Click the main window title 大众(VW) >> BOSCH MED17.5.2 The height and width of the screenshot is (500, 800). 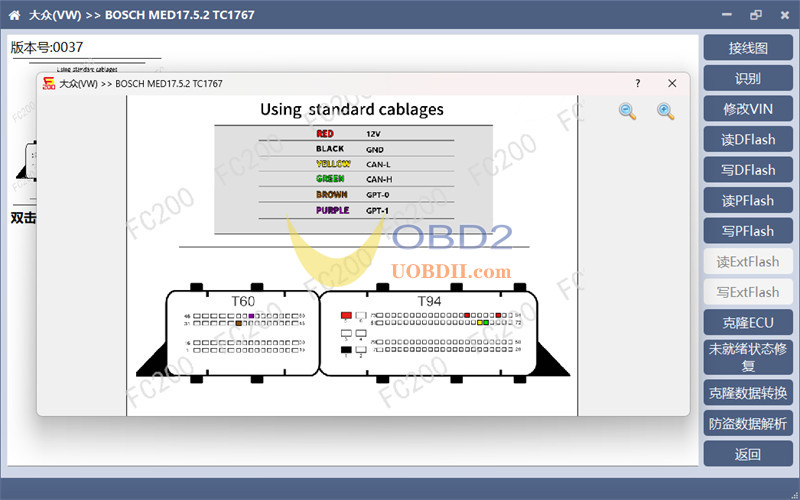click(x=141, y=15)
